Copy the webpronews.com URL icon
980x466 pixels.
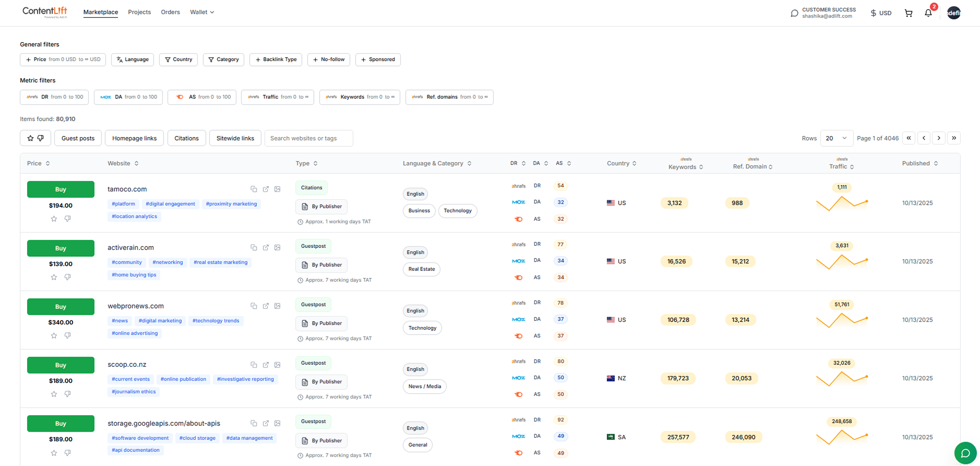pyautogui.click(x=254, y=306)
